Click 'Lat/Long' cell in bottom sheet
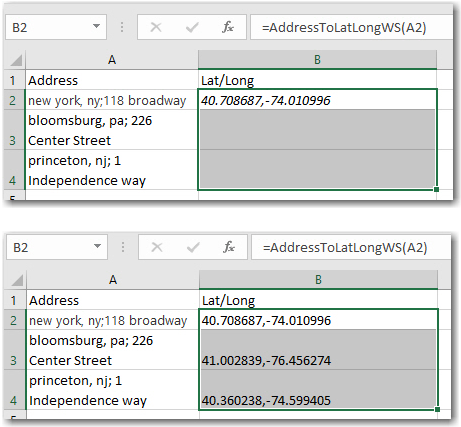The image size is (461, 427). tap(318, 300)
